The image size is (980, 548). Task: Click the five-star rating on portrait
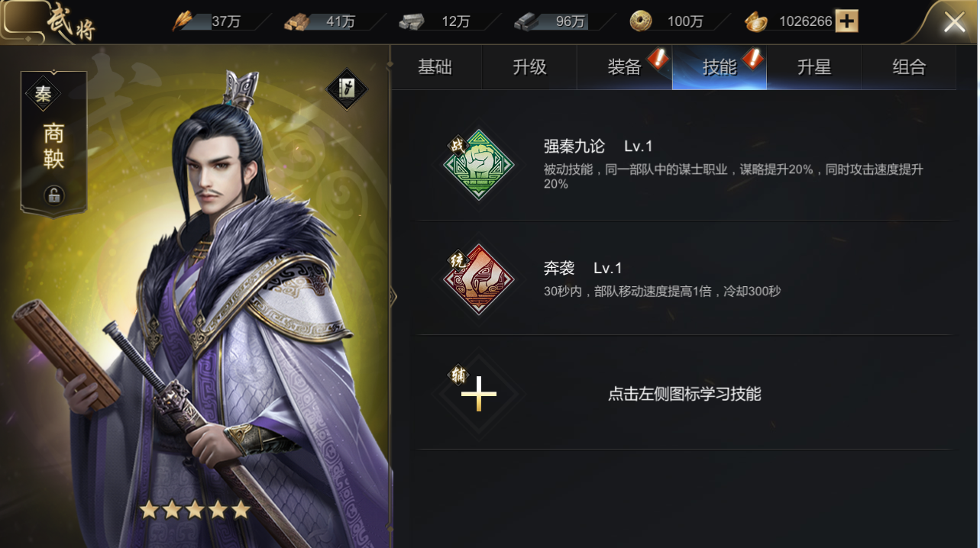(x=195, y=510)
